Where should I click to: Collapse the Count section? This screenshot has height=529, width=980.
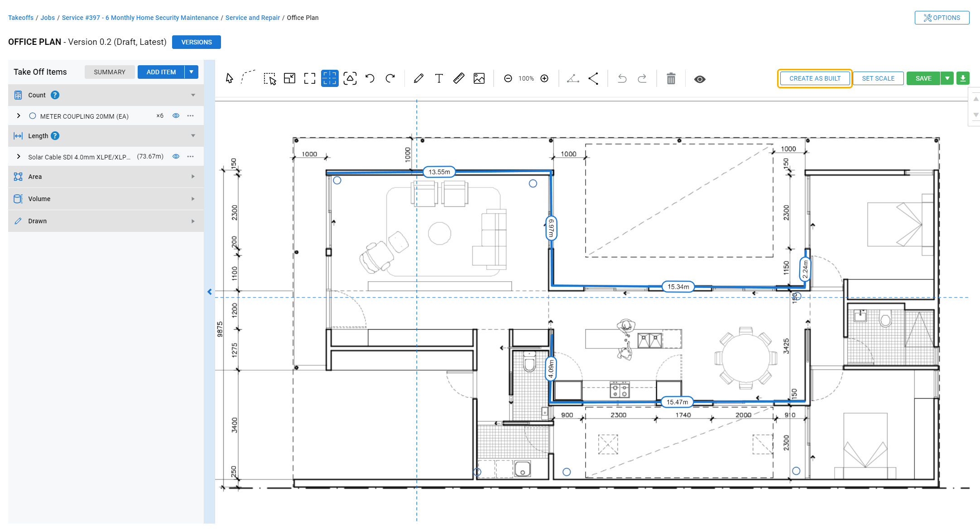193,95
